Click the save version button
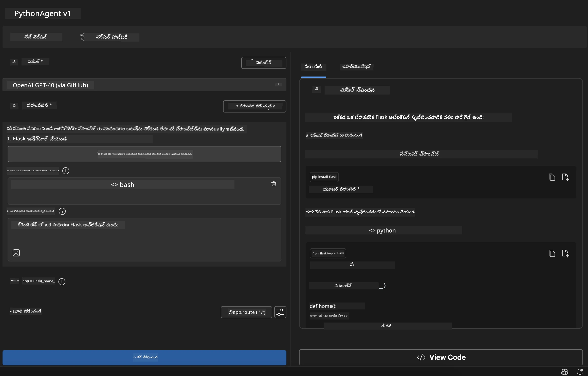The width and height of the screenshot is (588, 376). (x=36, y=37)
